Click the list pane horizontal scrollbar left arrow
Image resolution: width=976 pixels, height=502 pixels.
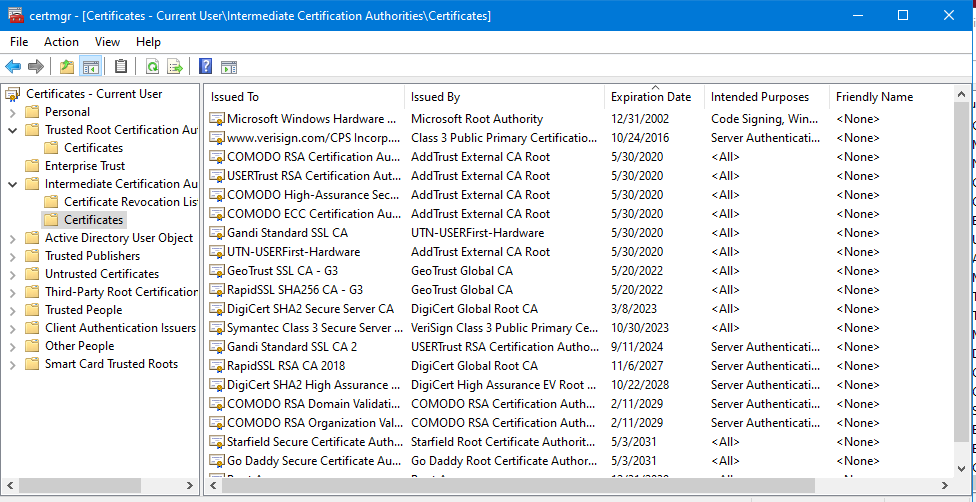214,485
